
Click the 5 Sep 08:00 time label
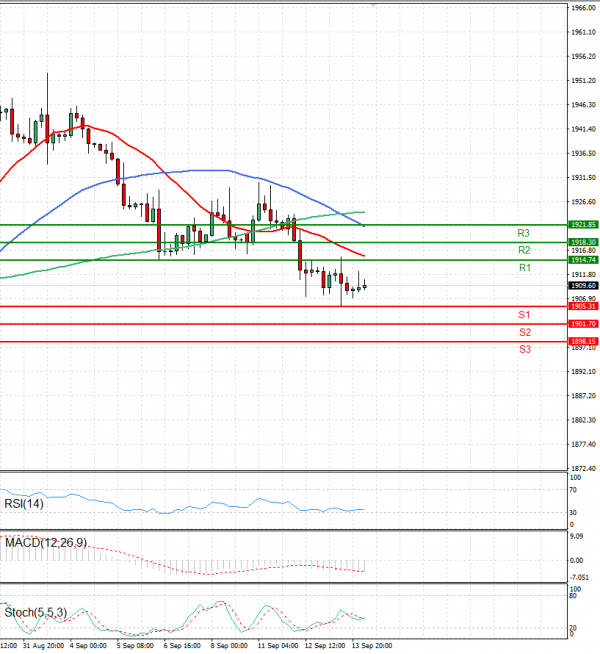pos(133,647)
